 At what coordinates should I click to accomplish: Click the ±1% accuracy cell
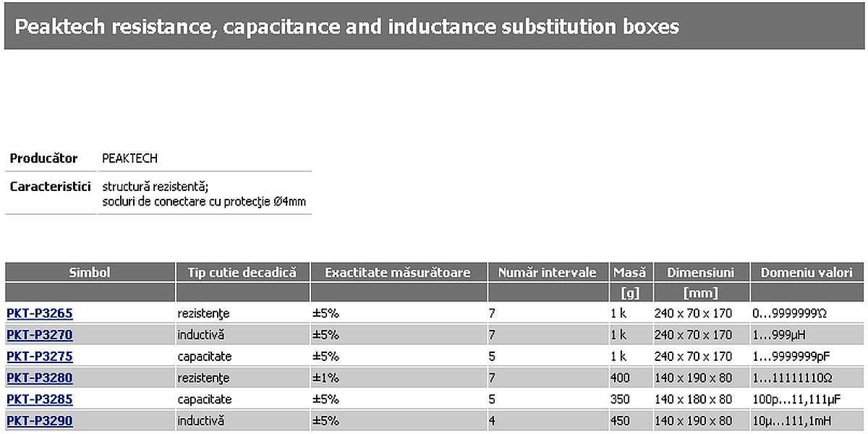click(325, 378)
